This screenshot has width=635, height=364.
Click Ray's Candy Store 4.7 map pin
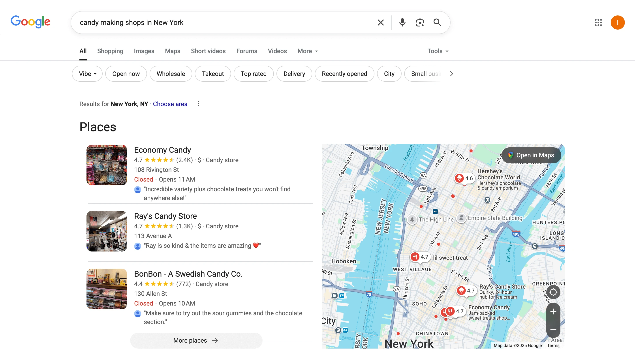[x=466, y=291]
